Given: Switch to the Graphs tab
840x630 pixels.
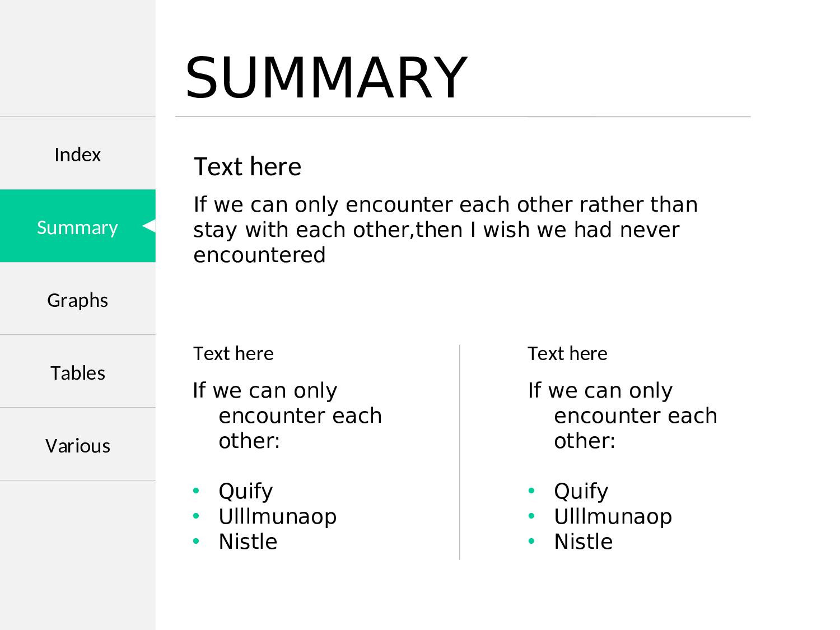Looking at the screenshot, I should pyautogui.click(x=78, y=300).
